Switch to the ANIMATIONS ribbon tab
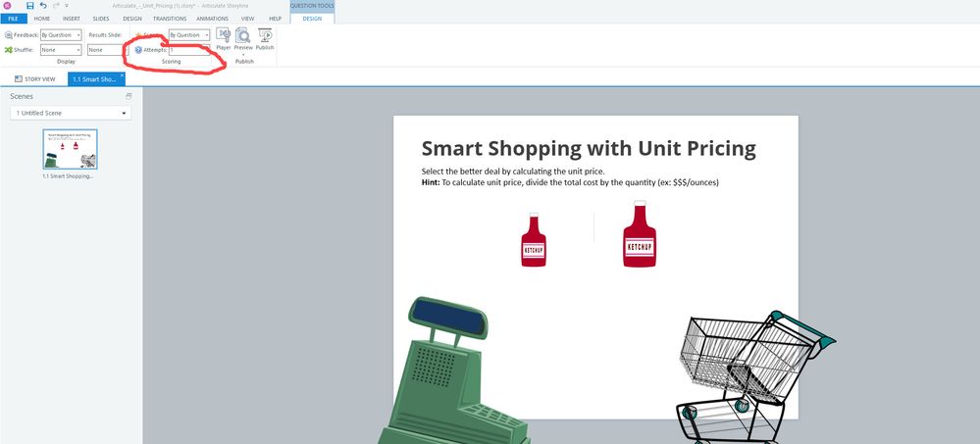 213,19
